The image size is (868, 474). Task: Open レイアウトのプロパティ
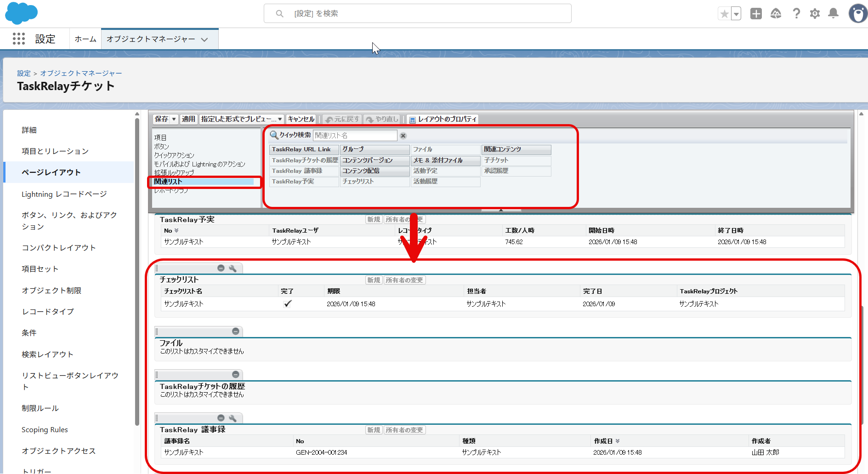pos(443,119)
